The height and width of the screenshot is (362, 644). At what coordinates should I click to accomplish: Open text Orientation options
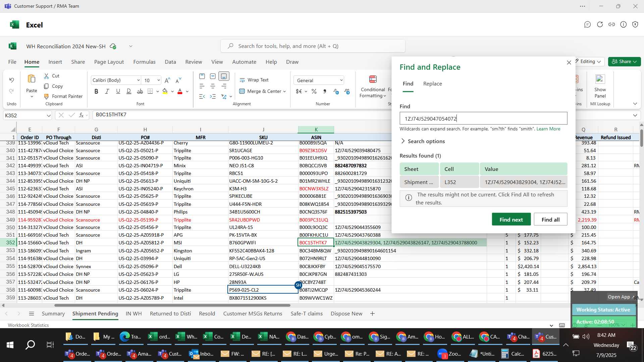point(224,97)
